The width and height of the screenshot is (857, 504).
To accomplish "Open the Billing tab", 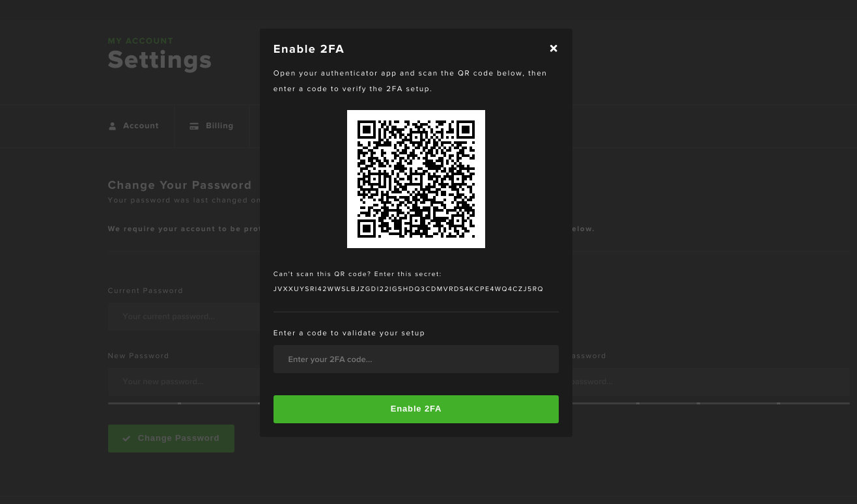I will tap(212, 126).
